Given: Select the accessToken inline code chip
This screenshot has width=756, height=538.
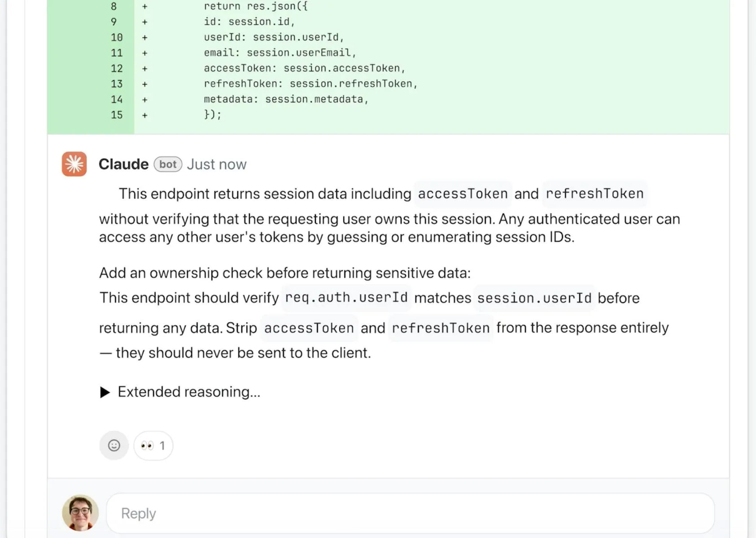Looking at the screenshot, I should 463,194.
